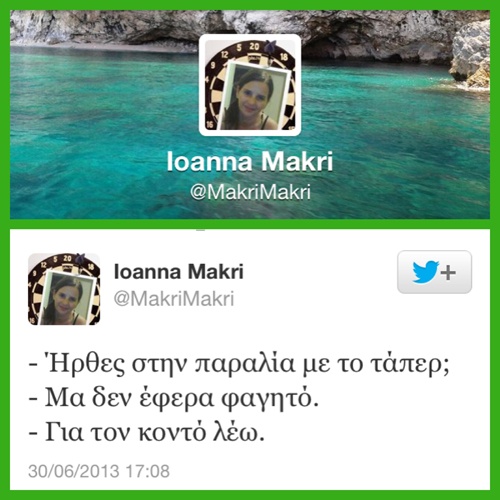The height and width of the screenshot is (500, 500).
Task: Click the follow button with Twitter bird
Action: [434, 272]
